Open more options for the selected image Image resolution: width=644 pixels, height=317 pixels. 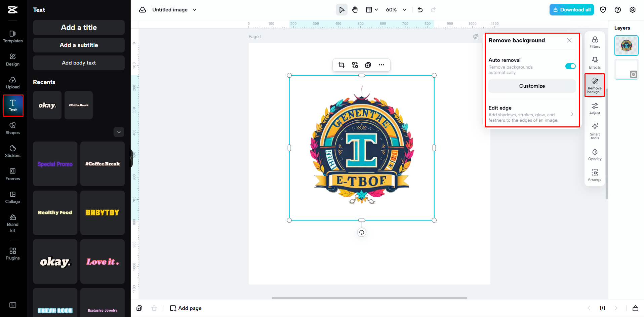pyautogui.click(x=381, y=65)
